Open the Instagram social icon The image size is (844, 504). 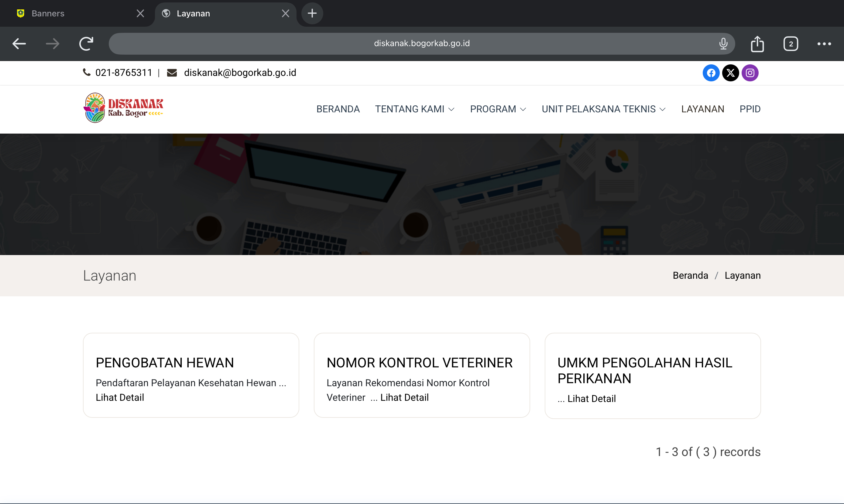(x=750, y=73)
